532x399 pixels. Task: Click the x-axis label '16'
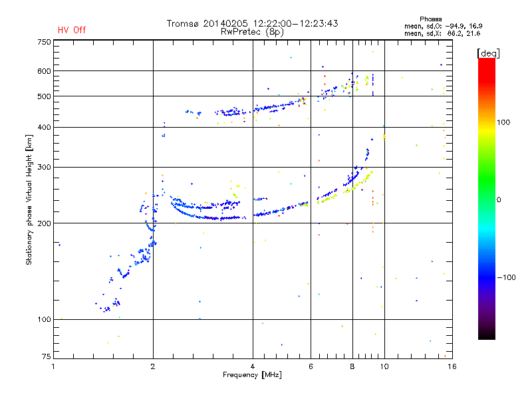452,366
